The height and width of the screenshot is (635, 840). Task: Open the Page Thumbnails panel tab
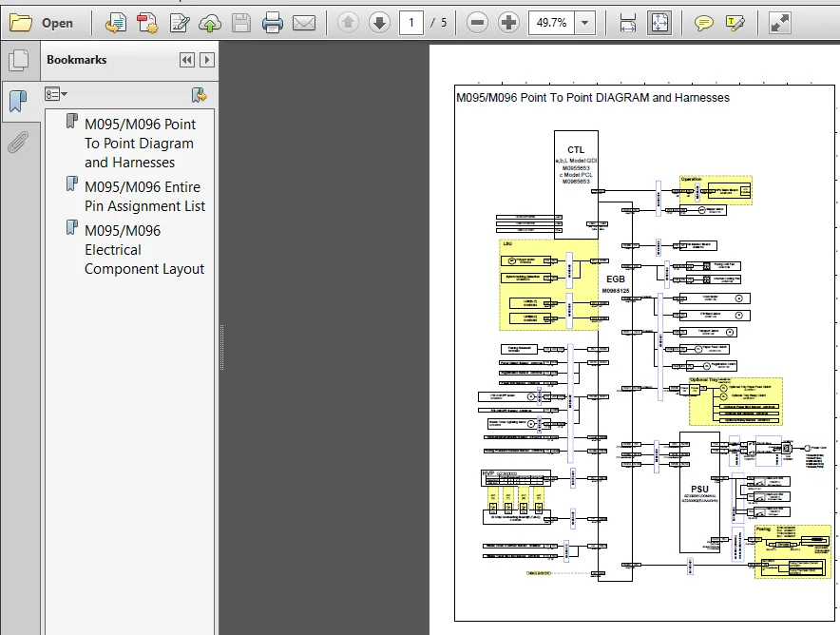19,60
